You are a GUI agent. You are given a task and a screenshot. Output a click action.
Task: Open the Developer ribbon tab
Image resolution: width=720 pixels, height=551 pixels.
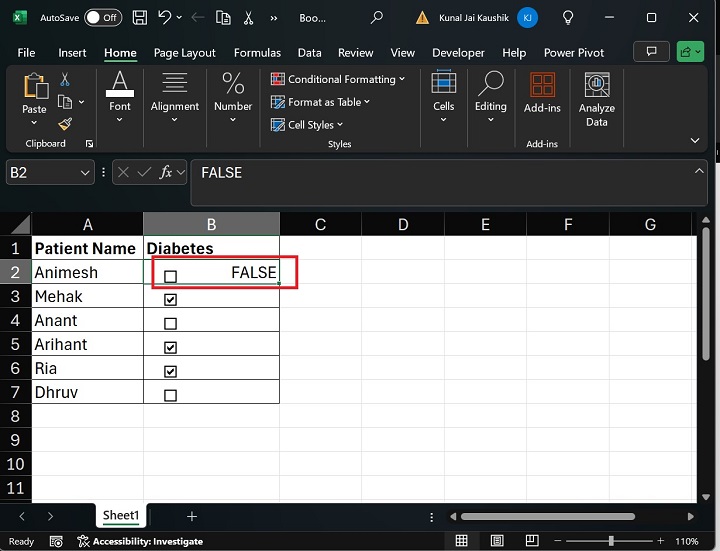click(458, 53)
